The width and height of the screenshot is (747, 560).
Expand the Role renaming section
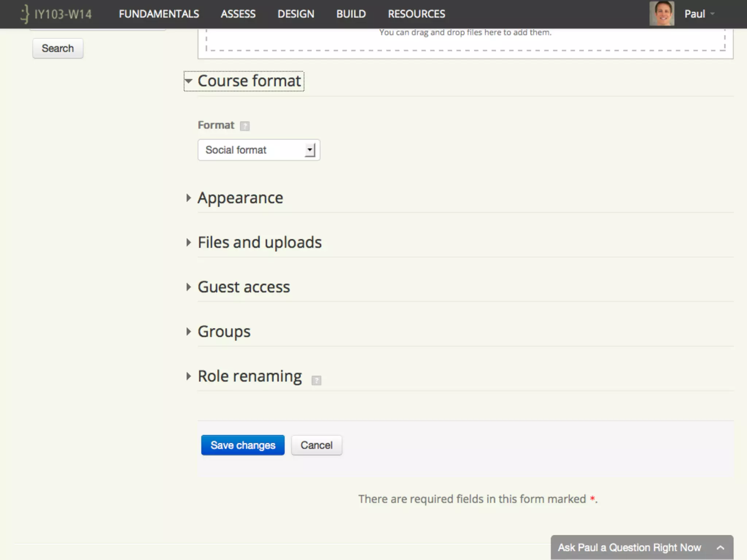249,376
